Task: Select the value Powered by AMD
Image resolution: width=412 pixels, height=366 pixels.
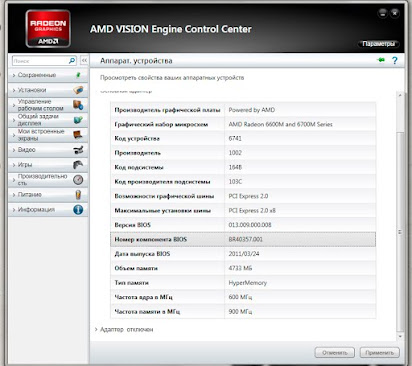Action: (252, 110)
